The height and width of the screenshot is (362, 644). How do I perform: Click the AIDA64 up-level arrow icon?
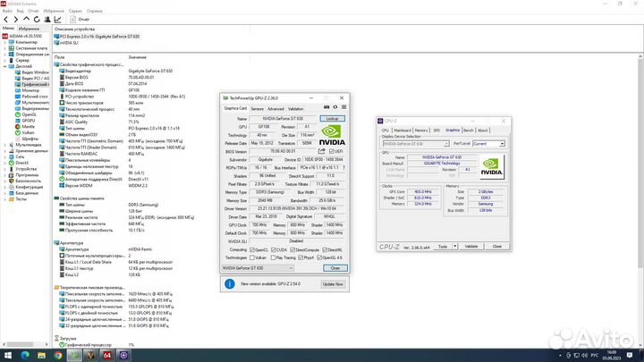(x=26, y=20)
